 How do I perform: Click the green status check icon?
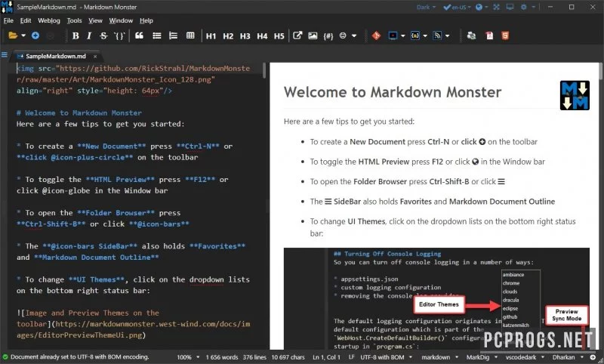5,356
